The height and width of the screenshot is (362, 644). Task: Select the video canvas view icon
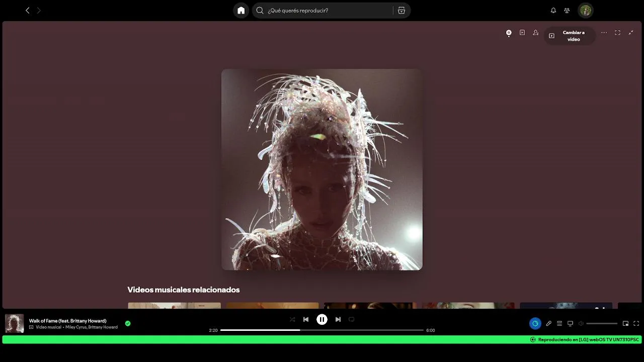point(522,33)
